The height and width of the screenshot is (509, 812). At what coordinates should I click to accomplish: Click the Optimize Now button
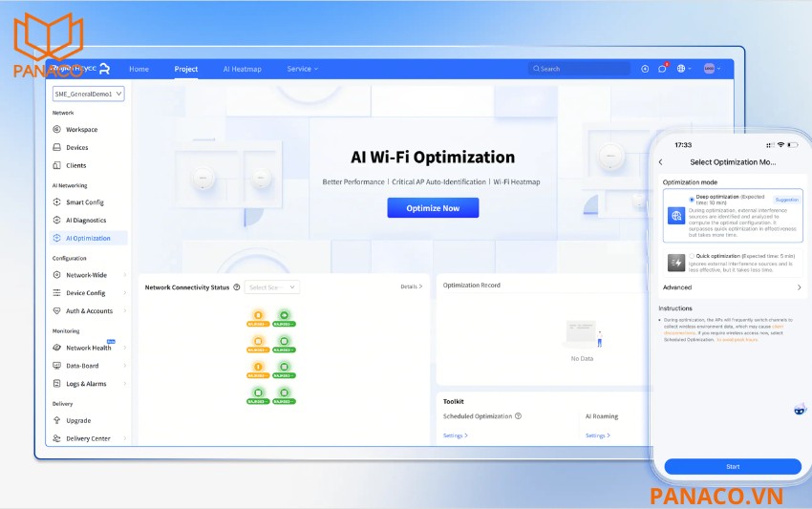433,207
